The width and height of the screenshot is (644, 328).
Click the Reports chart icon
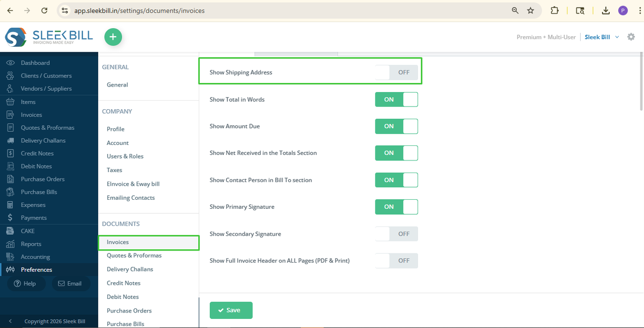tap(10, 244)
